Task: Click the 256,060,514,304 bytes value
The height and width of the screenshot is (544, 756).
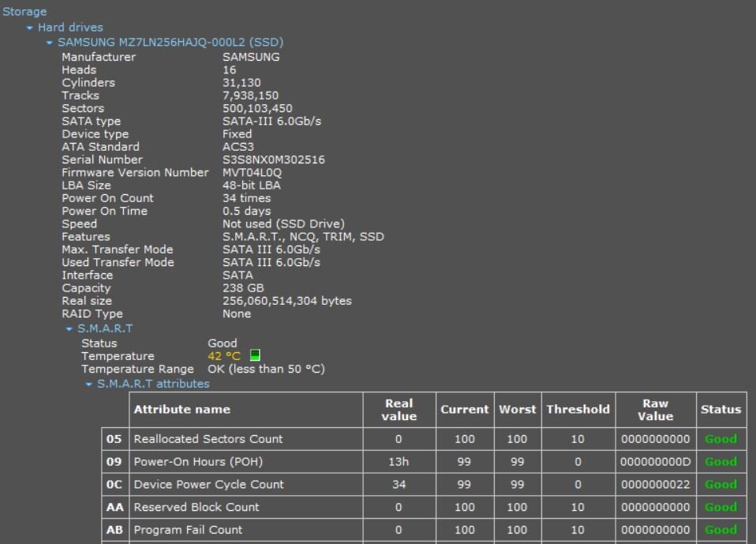Action: click(x=287, y=301)
